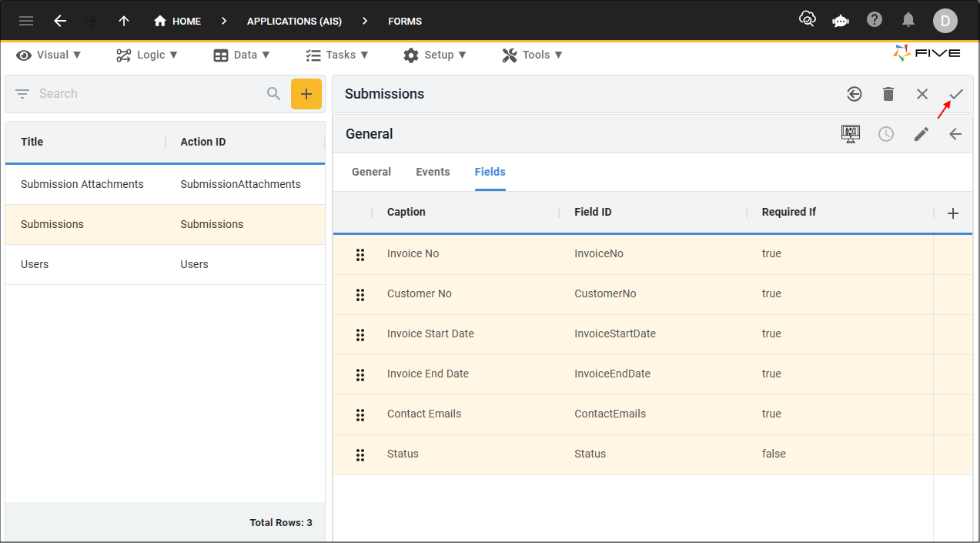Image resolution: width=980 pixels, height=543 pixels.
Task: Open the Visual dropdown menu
Action: tap(49, 55)
